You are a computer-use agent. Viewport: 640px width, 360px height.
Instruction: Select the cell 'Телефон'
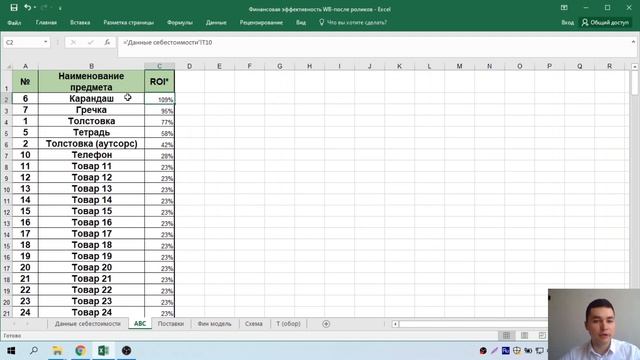coord(91,155)
